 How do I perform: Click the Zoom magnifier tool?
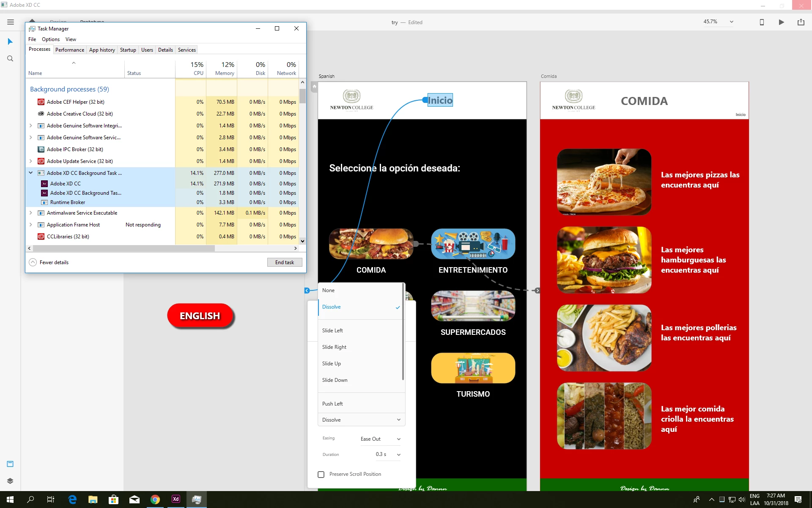[x=10, y=59]
